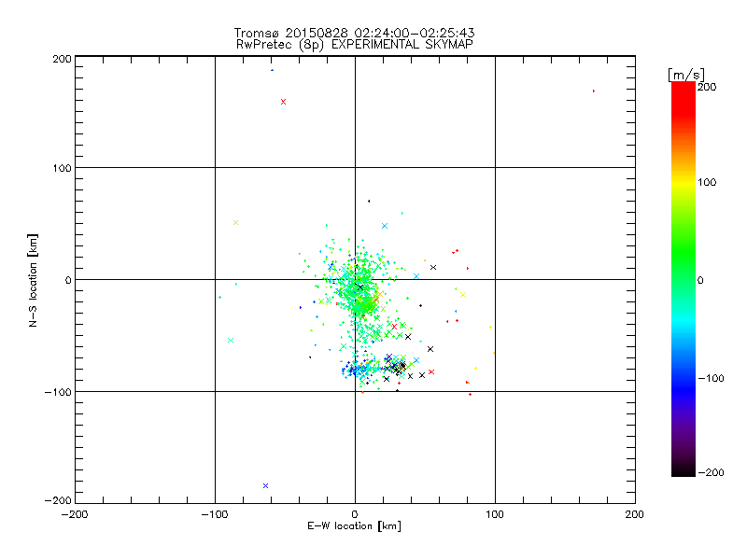Click the colorbar tick label '-200'

711,472
